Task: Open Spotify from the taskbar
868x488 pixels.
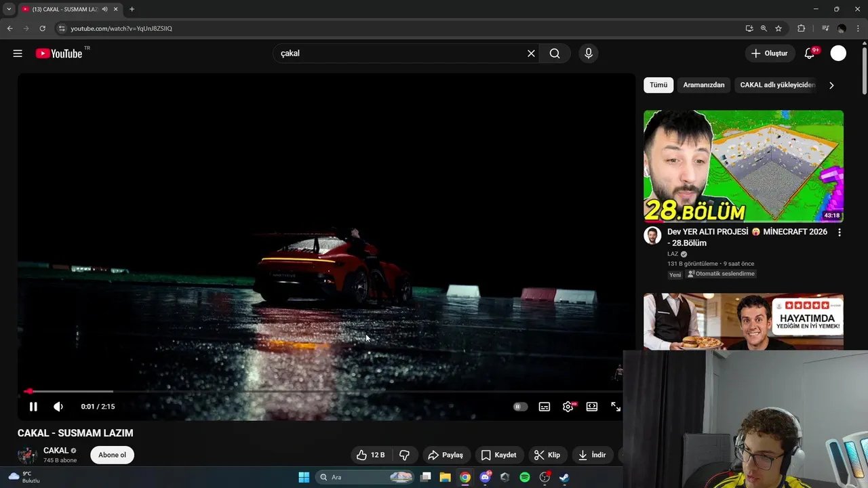Action: click(525, 477)
